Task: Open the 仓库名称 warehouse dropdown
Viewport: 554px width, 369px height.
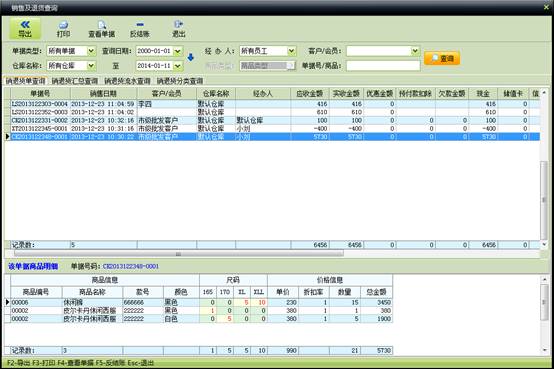Action: (x=91, y=66)
